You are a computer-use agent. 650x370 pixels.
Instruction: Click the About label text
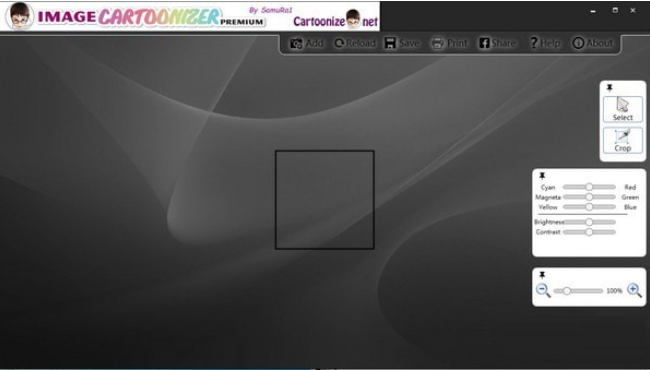[599, 43]
